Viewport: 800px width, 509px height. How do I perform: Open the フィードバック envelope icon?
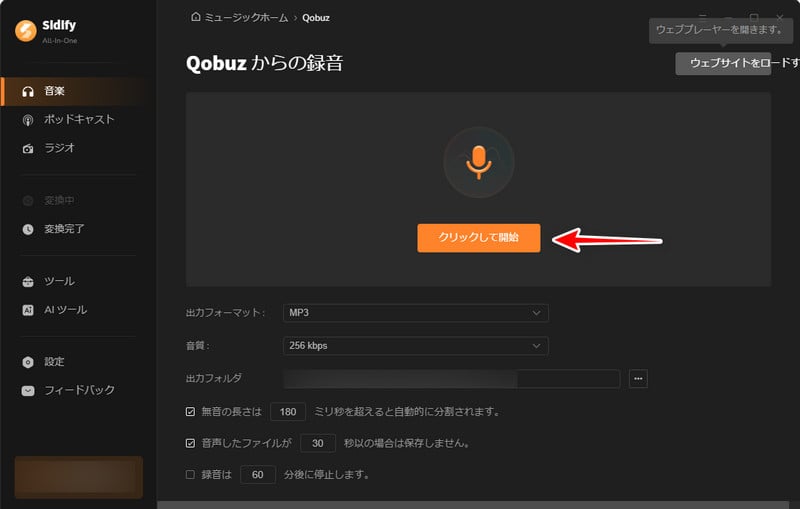28,391
